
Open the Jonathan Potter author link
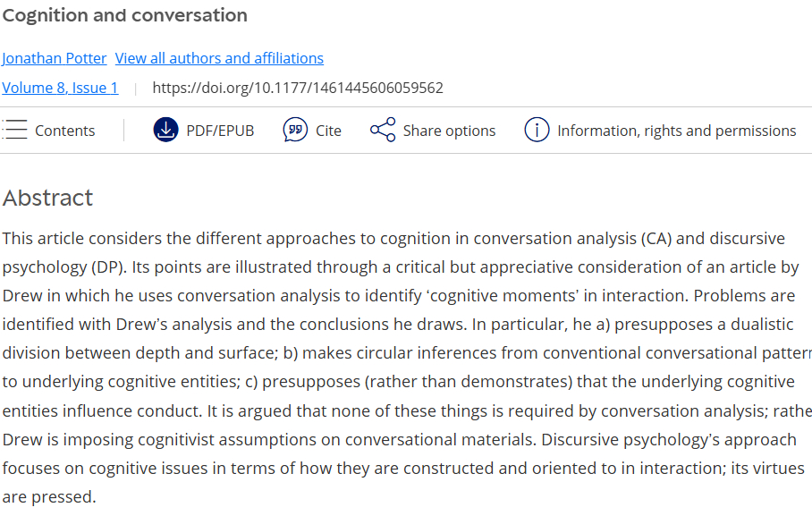pos(55,58)
